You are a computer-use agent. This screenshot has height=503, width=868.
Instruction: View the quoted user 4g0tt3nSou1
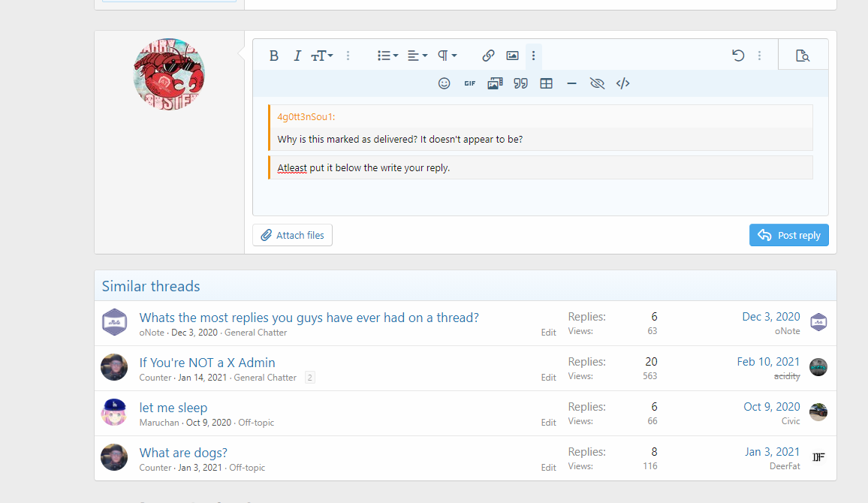[x=306, y=117]
